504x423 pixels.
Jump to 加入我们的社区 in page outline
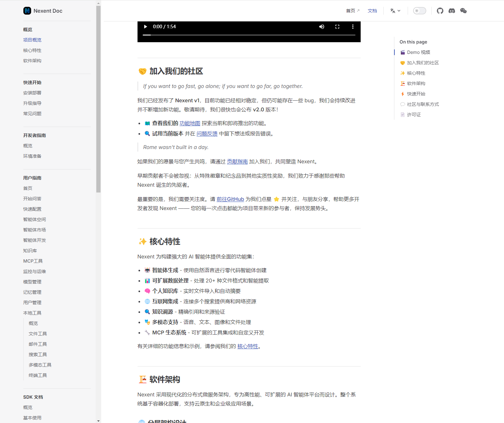point(419,63)
